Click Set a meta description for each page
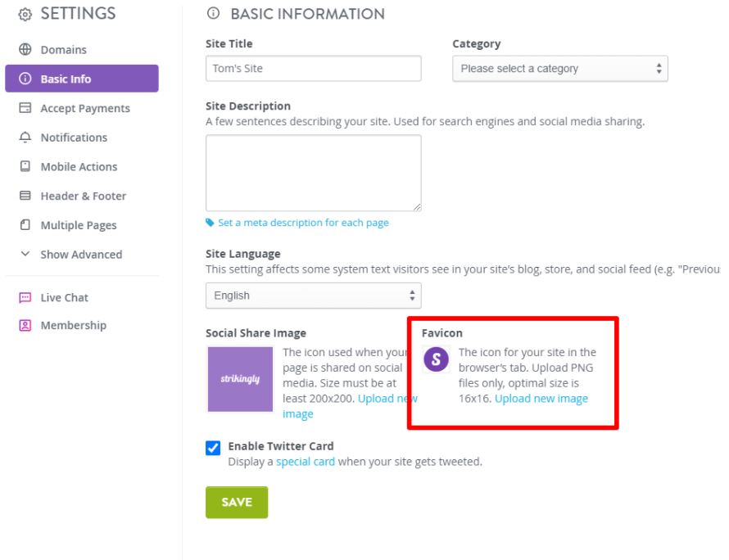 tap(302, 223)
